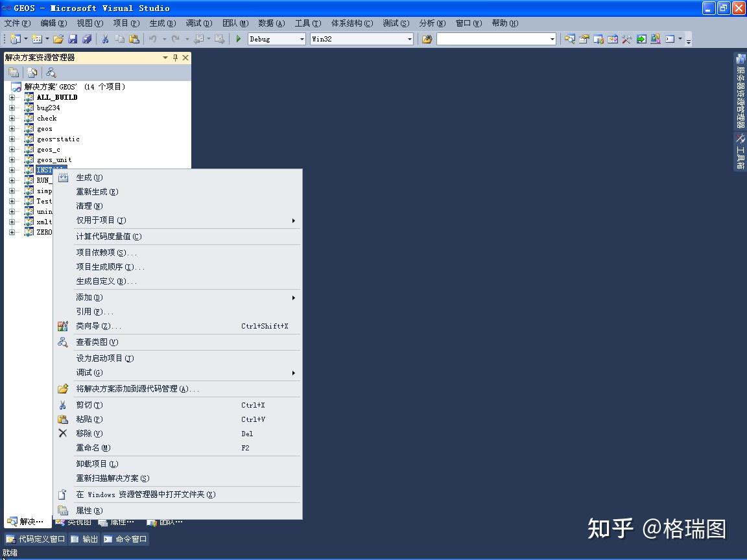The image size is (747, 560).
Task: Click the Cut toolbar icon
Action: pos(106,39)
